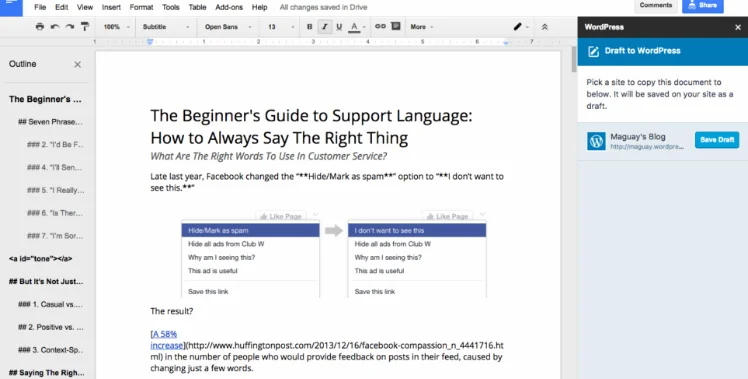Open the Tools menu
Screen dimensions: 748x379
click(x=170, y=7)
